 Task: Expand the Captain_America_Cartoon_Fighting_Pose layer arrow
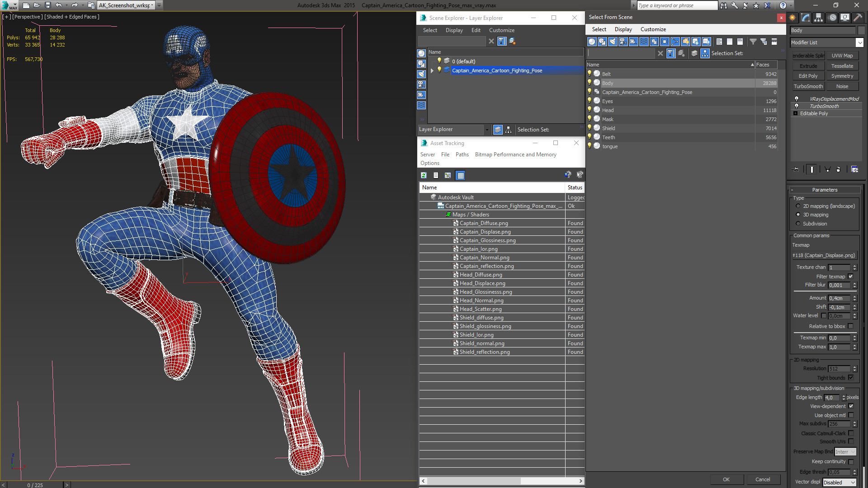pos(432,70)
